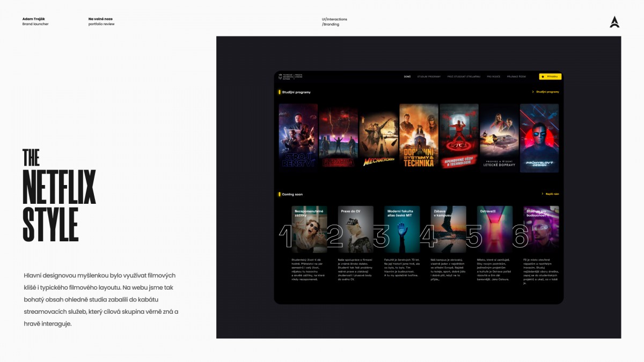Click the arrowhead portfolio logo in top-right corner

tap(615, 20)
